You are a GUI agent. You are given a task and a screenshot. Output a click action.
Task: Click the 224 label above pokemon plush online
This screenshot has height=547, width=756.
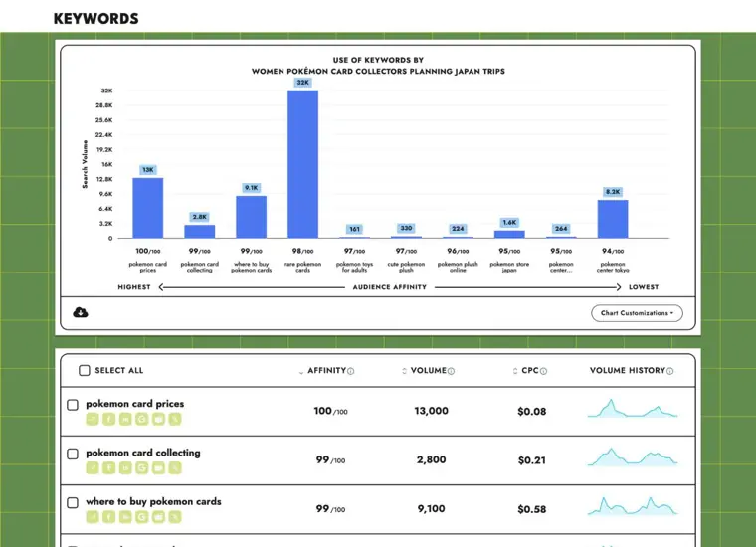[458, 229]
